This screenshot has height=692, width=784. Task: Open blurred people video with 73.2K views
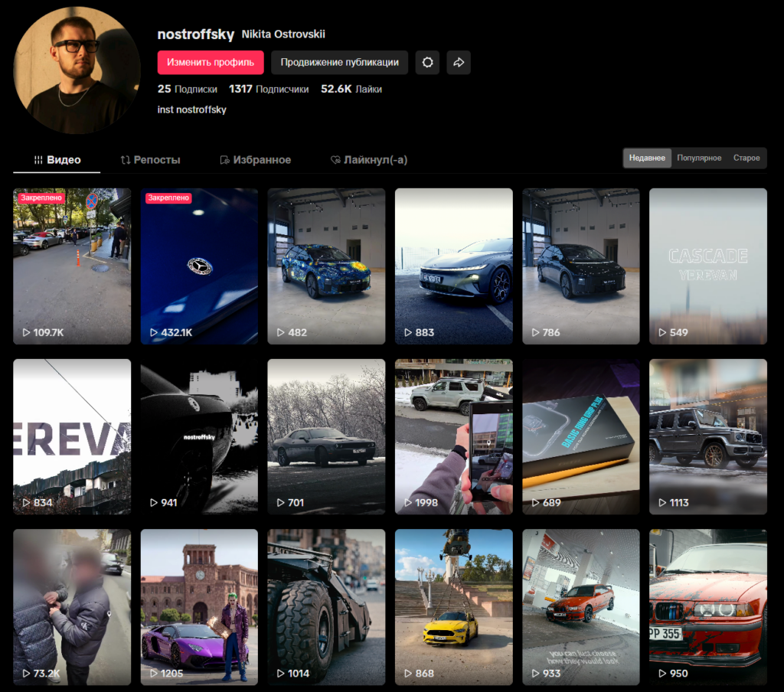pos(72,607)
